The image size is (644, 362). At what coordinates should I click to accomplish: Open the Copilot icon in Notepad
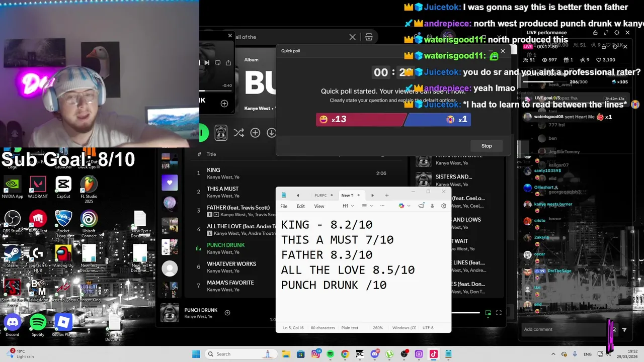pyautogui.click(x=401, y=206)
